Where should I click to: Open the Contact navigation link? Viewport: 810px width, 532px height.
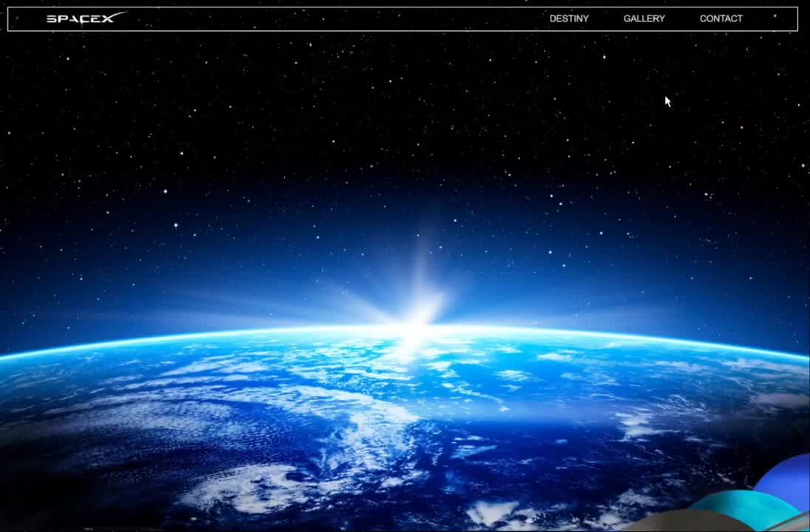[721, 18]
